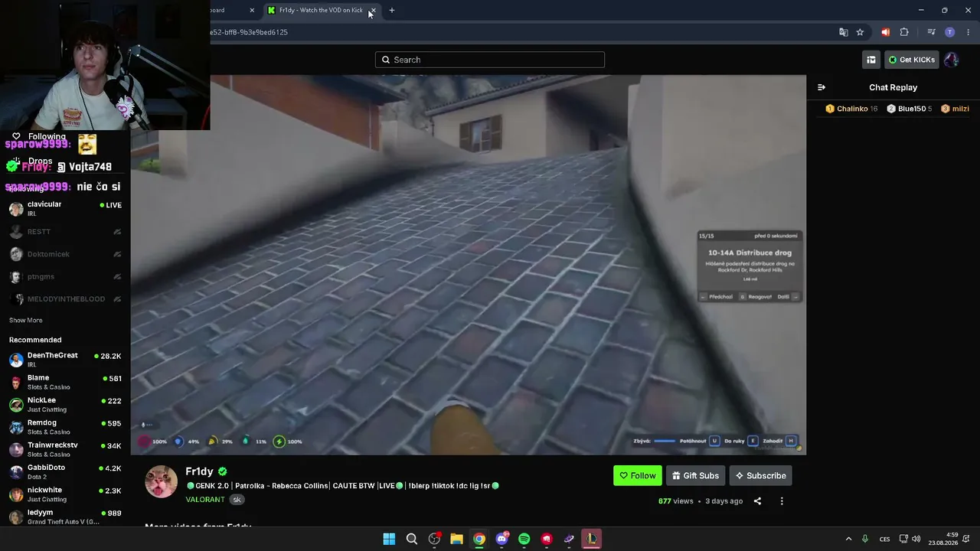Open the Chrome media controls icon
Screen dimensions: 980x551
click(x=931, y=32)
